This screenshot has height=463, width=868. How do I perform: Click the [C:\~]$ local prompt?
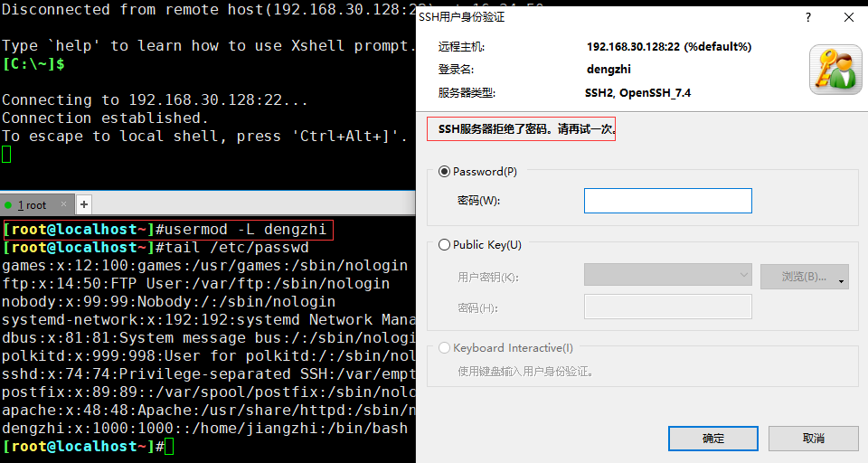33,64
